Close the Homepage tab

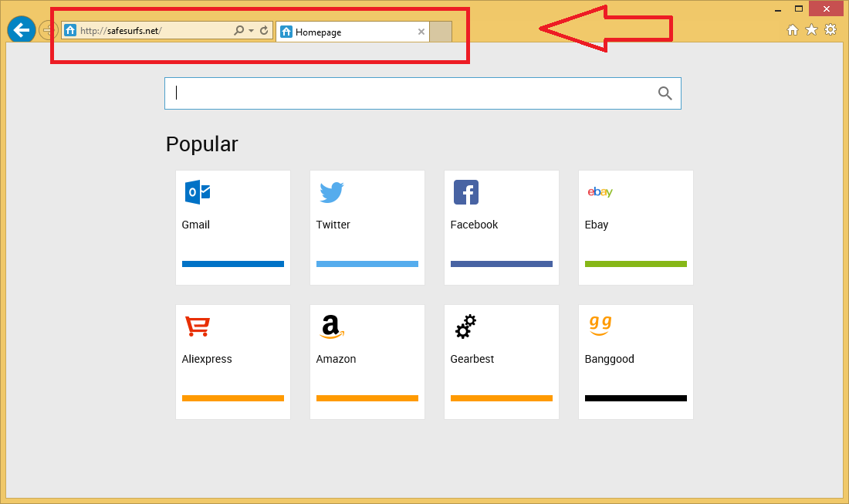pyautogui.click(x=421, y=32)
